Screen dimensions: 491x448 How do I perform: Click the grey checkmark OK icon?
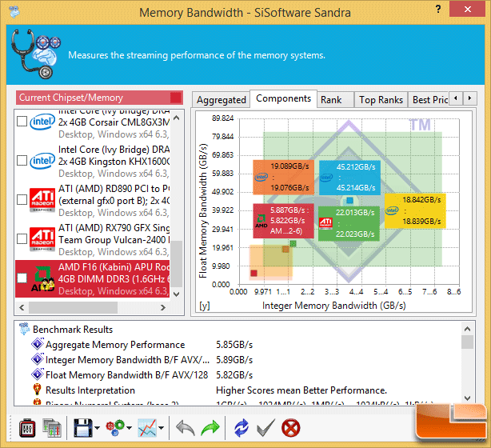(265, 428)
